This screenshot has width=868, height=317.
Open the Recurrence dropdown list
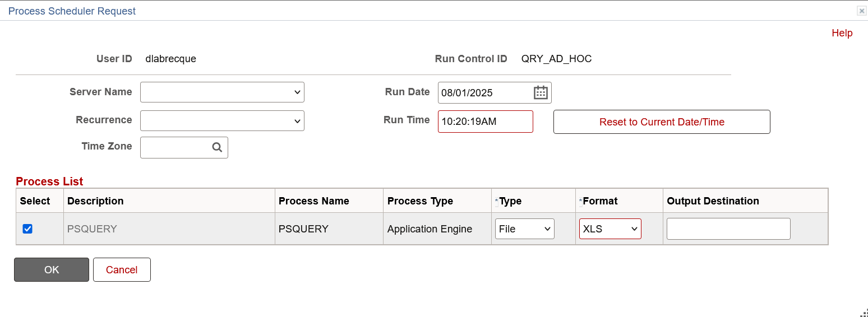coord(222,121)
